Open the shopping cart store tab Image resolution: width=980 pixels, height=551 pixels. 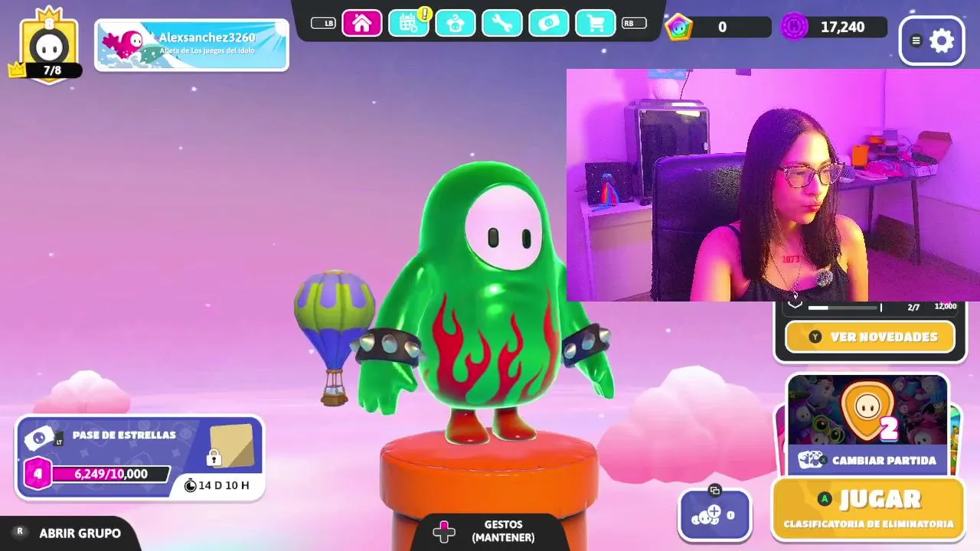pos(595,23)
